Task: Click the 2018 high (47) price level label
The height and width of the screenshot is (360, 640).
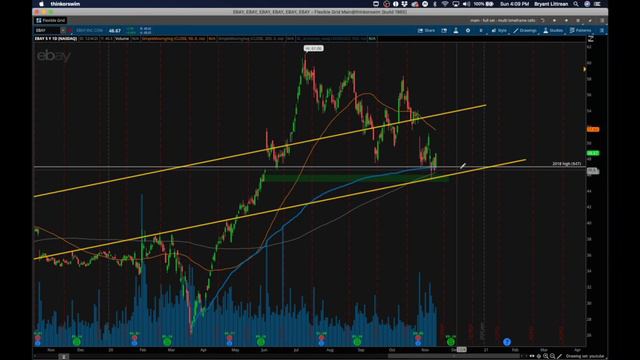Action: point(567,164)
